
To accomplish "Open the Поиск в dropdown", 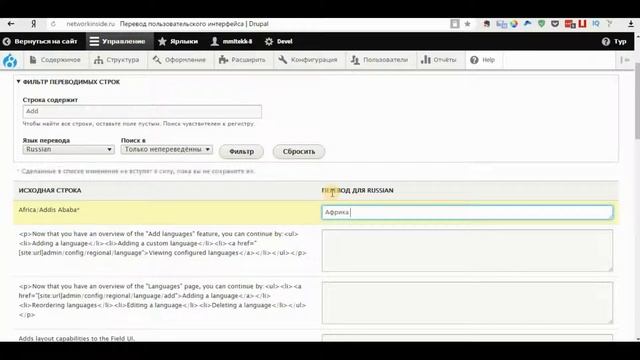I will point(167,149).
